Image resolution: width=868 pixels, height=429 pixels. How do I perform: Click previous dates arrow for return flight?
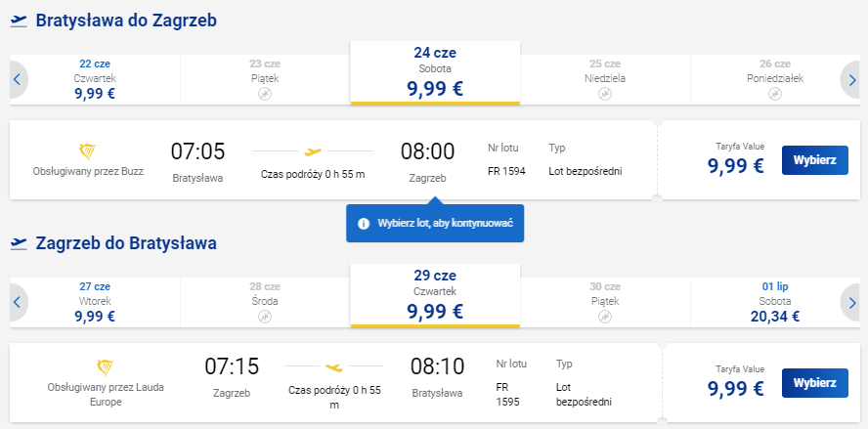pyautogui.click(x=18, y=302)
